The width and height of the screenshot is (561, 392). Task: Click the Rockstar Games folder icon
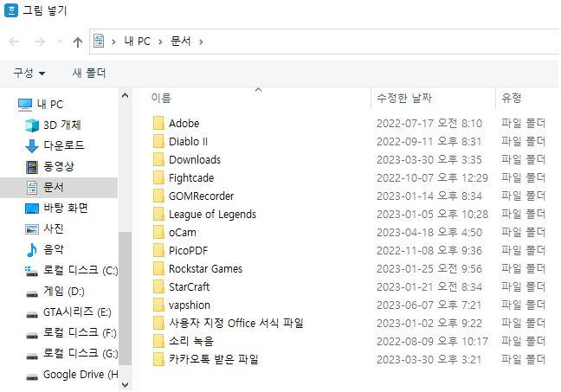click(158, 268)
